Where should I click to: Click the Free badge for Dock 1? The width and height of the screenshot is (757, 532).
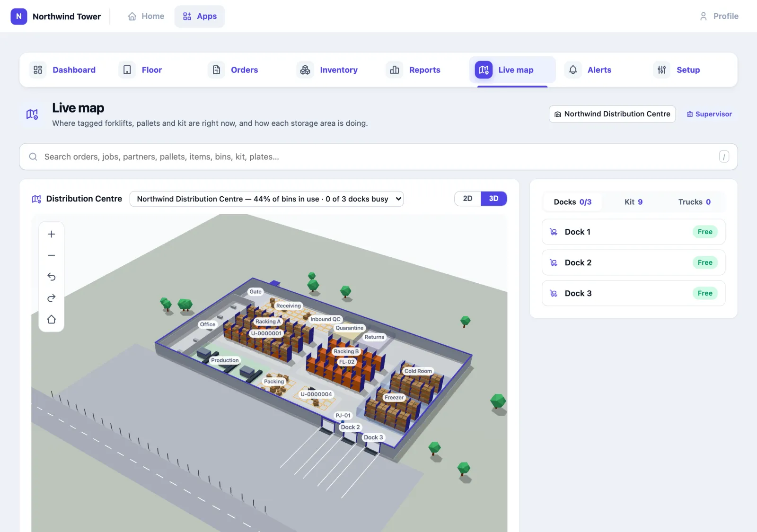[705, 232]
